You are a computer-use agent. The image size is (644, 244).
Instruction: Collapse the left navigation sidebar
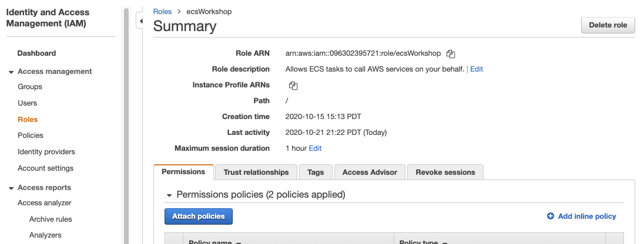pyautogui.click(x=140, y=21)
